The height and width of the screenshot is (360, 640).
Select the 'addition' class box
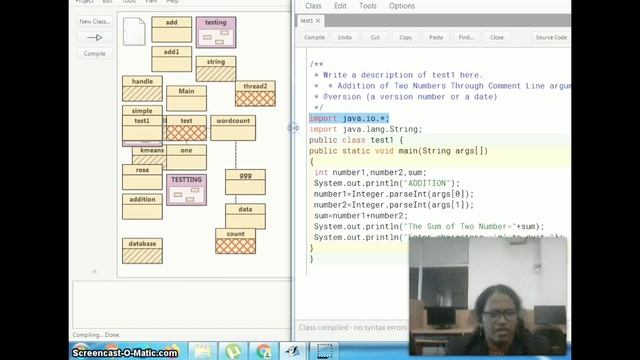coord(142,207)
